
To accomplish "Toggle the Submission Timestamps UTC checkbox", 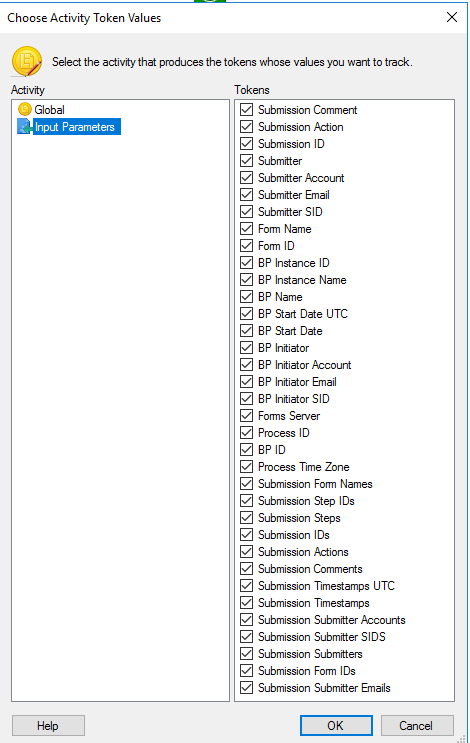I will [246, 585].
